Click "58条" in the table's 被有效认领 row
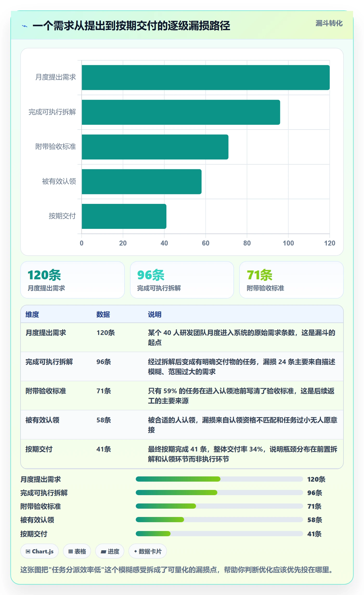 [x=104, y=420]
